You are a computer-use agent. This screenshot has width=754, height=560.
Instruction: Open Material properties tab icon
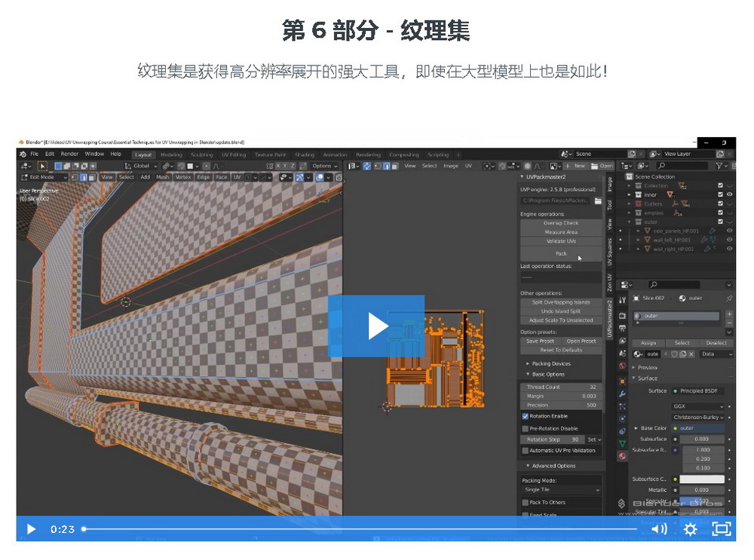(x=622, y=456)
